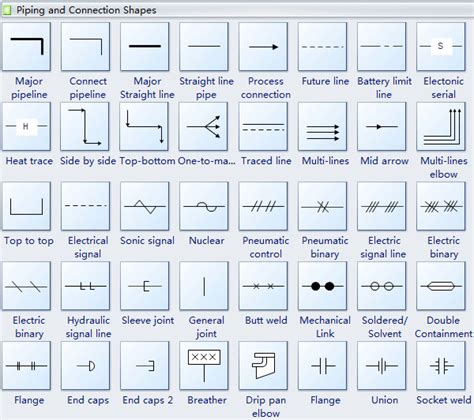Select the Process connection arrow shape
This screenshot has height=420, width=474.
pos(263,46)
